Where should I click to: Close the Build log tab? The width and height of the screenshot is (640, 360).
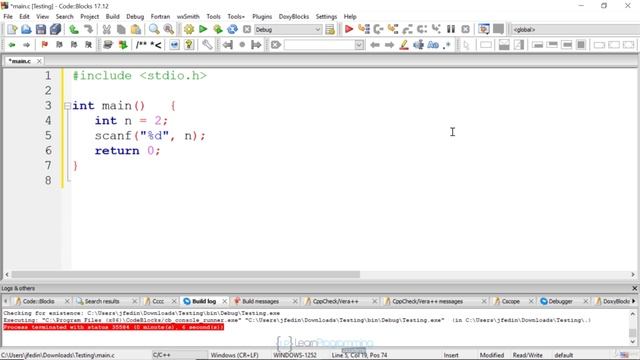[224, 301]
